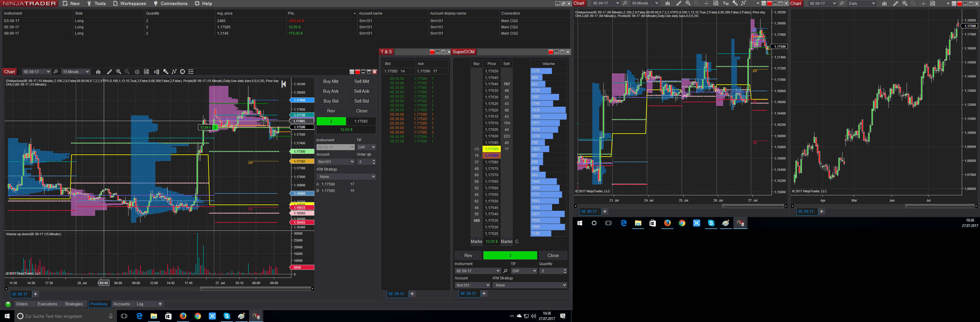Image resolution: width=980 pixels, height=322 pixels.
Task: Open instrument search in the 60 Minute chart
Action: pyautogui.click(x=625, y=3)
